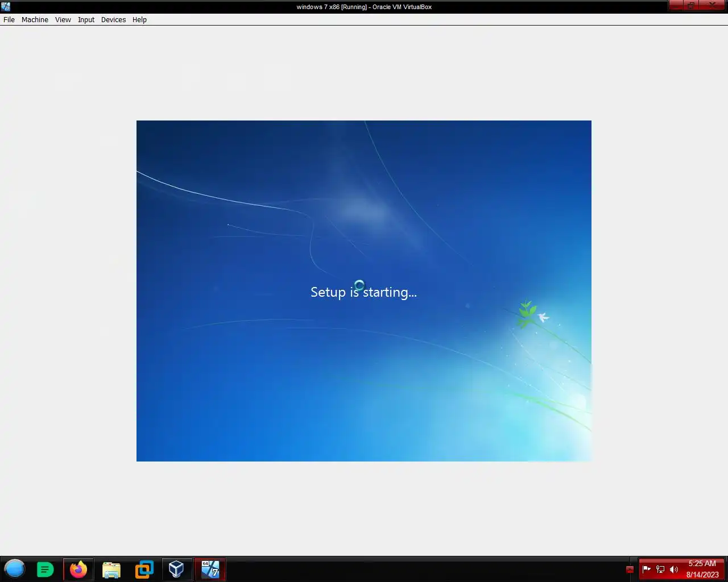Open the File menu

pos(9,19)
